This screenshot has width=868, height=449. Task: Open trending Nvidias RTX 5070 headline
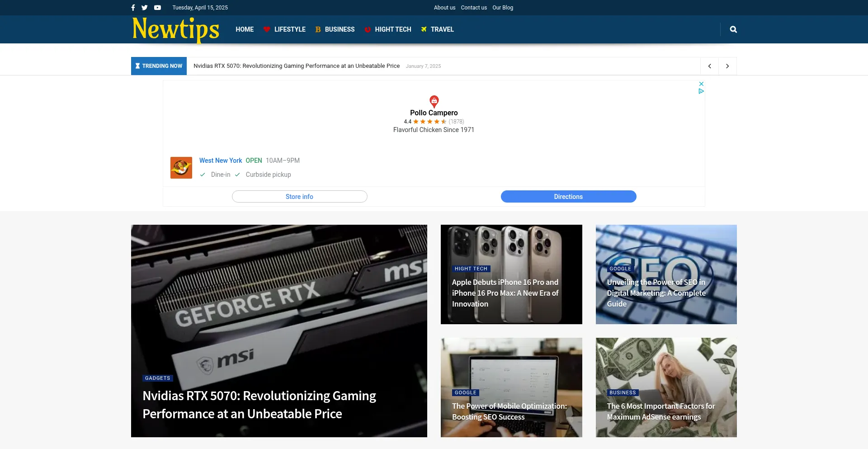[x=297, y=66]
